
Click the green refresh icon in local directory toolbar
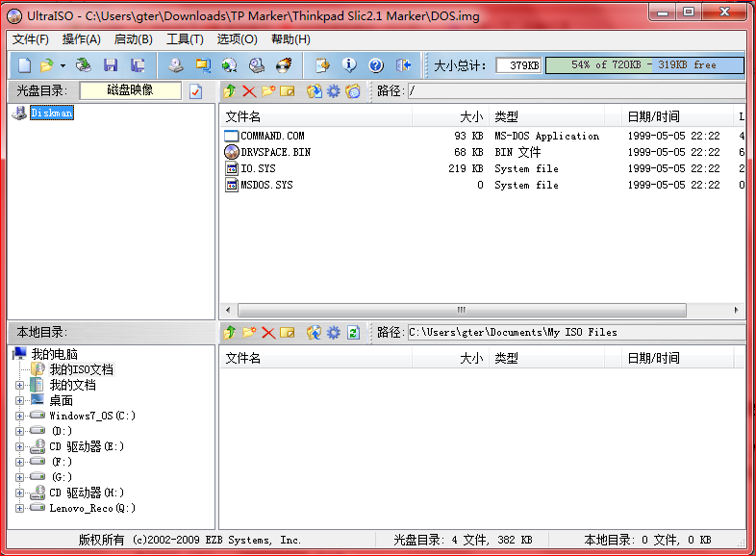(x=353, y=333)
